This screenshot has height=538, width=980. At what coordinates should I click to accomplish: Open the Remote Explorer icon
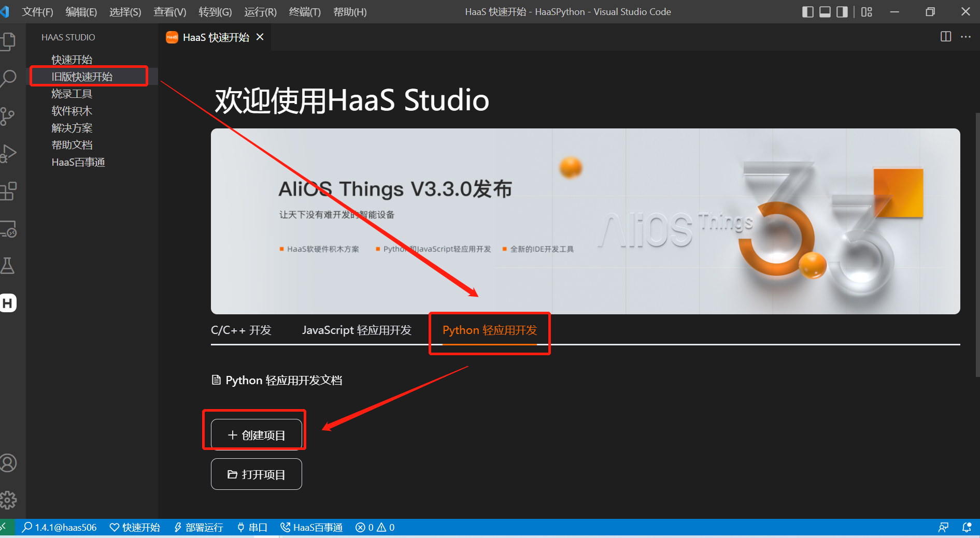pyautogui.click(x=8, y=229)
